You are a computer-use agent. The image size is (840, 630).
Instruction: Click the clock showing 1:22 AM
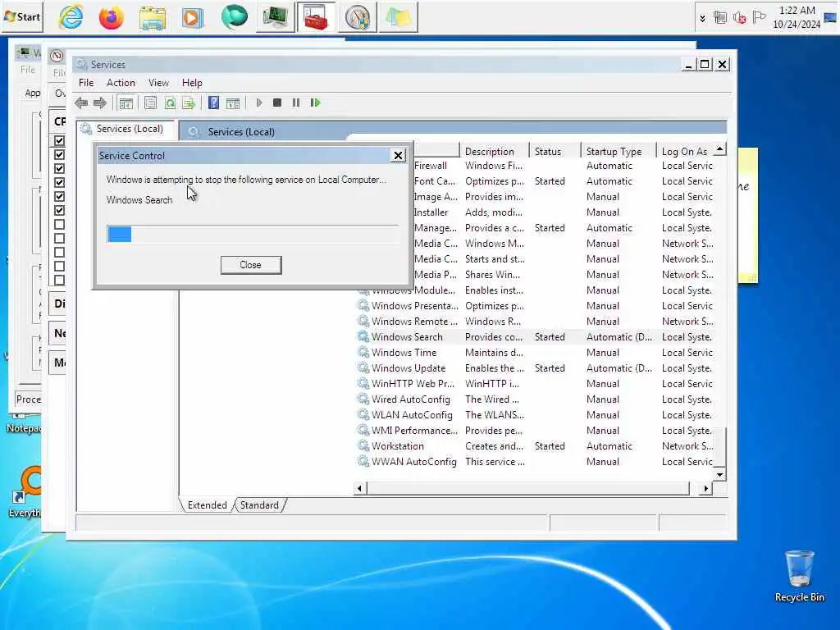(x=796, y=17)
